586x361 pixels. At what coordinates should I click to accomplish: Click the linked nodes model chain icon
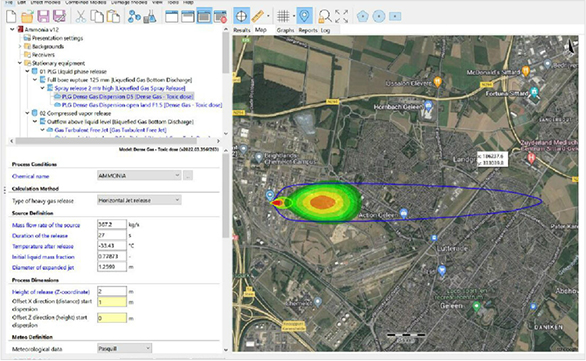click(134, 16)
